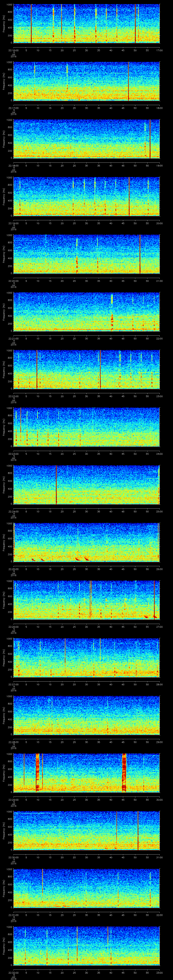Click the '22:23:00' time axis label

[x=14, y=454]
